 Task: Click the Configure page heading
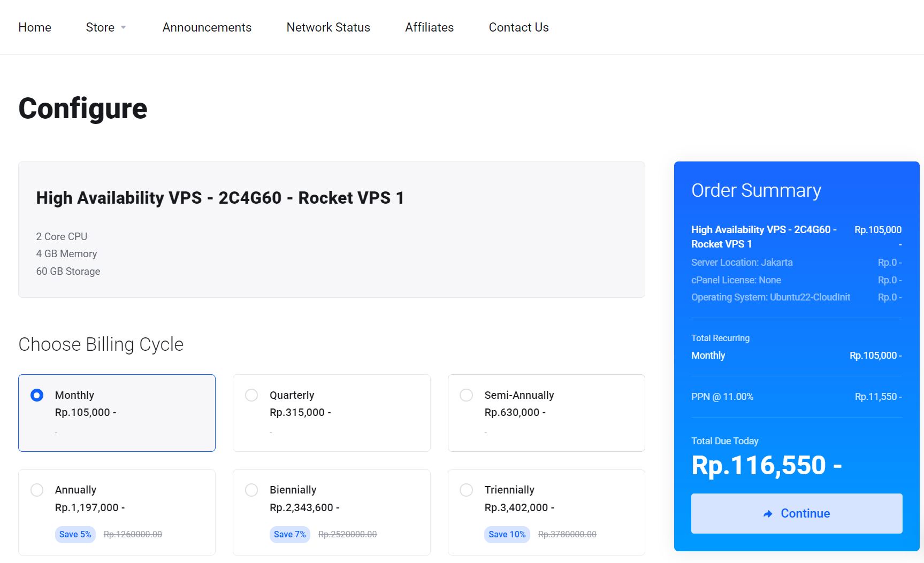[82, 109]
